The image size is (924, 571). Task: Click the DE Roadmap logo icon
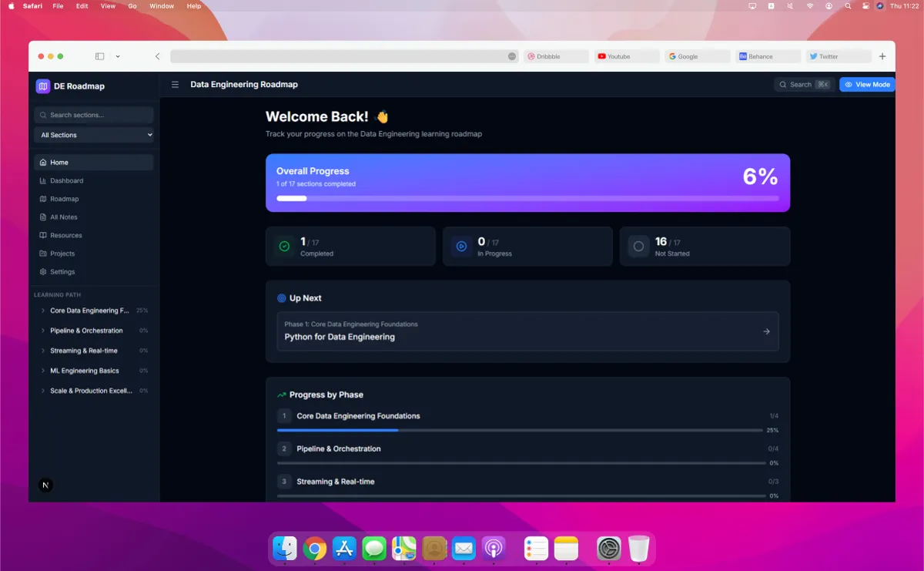(43, 86)
